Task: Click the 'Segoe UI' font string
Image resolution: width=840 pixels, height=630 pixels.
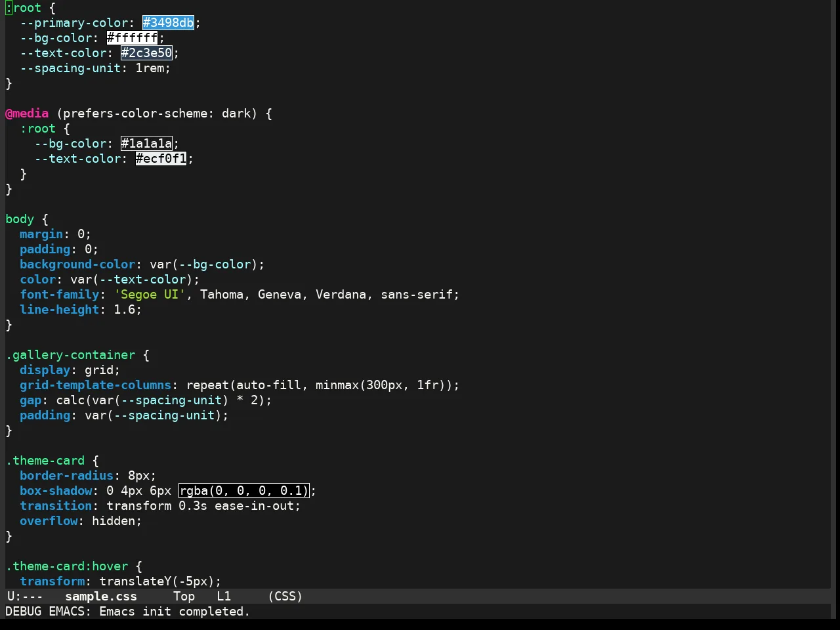Action: coord(150,295)
